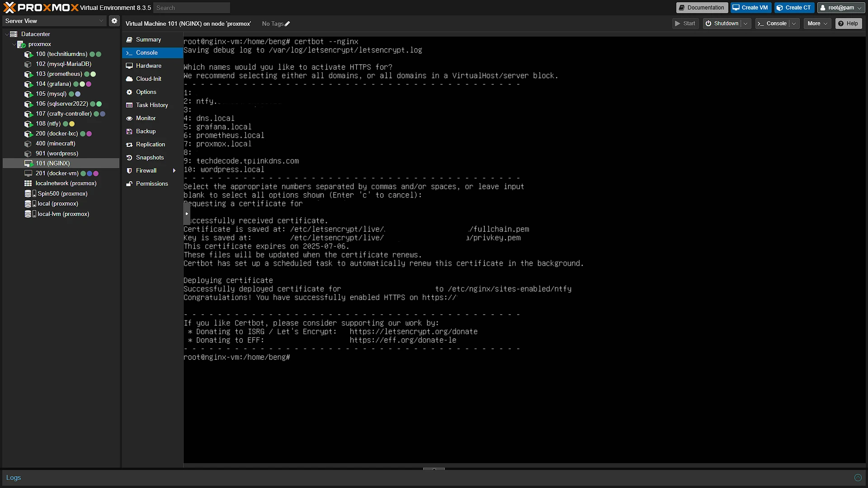Select 105 (mysql) in tree

(x=61, y=94)
